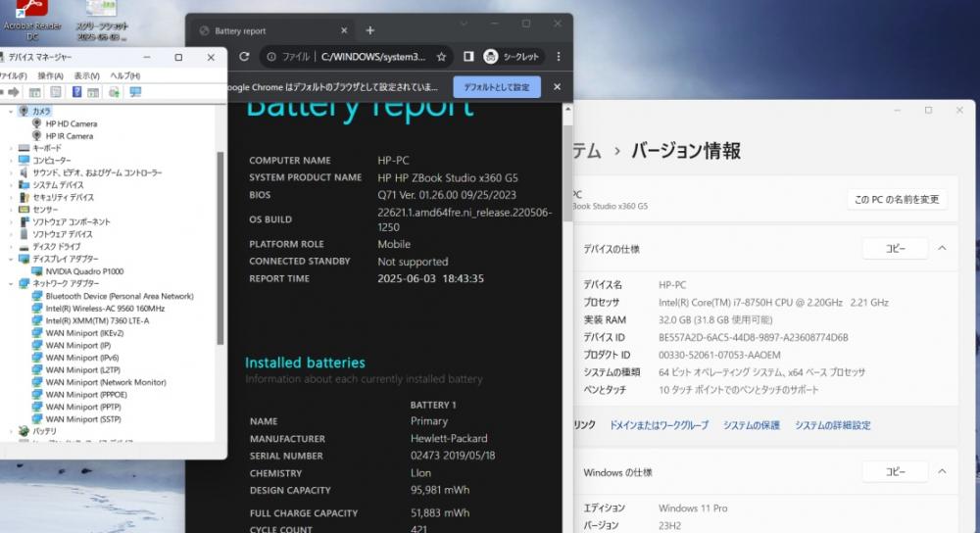Screen dimensions: 980x533
Task: Open the ヘルプ(H) menu in Device Manager
Action: coord(125,75)
